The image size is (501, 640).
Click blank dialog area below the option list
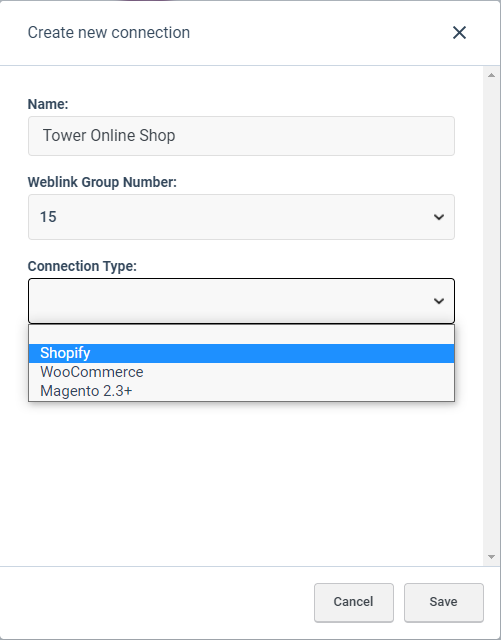(241, 484)
